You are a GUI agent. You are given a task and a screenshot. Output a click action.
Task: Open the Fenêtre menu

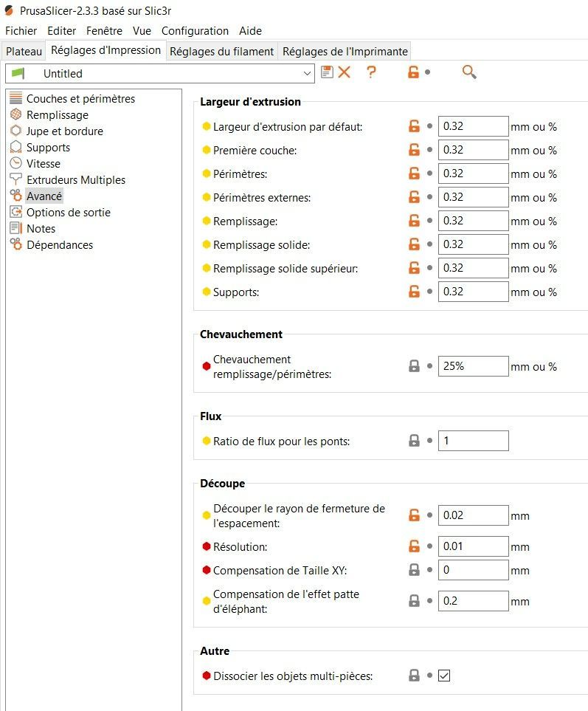(x=104, y=31)
